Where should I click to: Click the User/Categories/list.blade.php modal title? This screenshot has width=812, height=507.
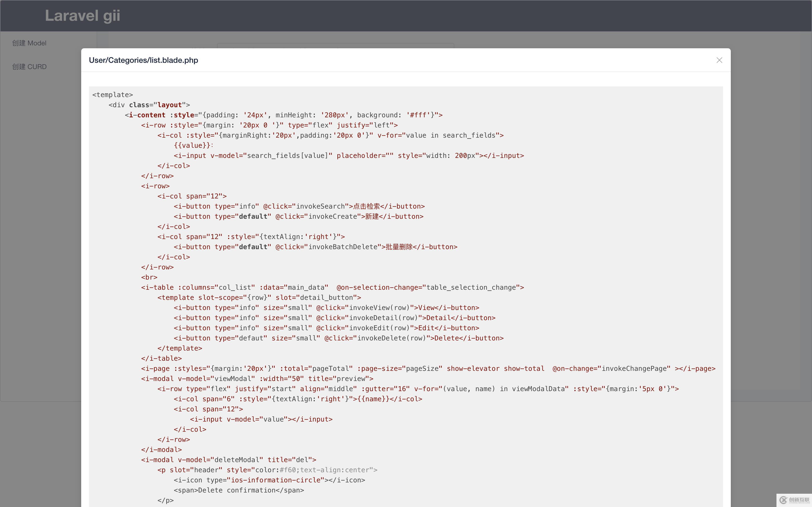coord(143,60)
